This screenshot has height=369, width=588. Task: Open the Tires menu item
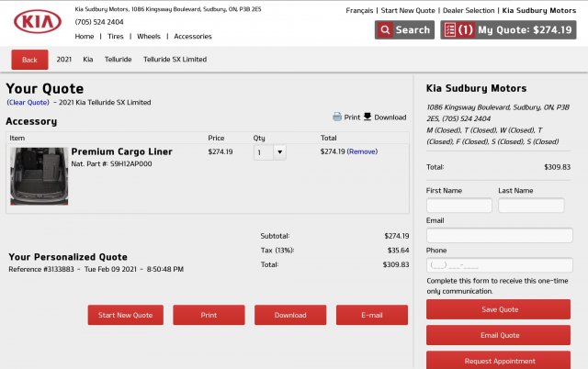coord(116,37)
